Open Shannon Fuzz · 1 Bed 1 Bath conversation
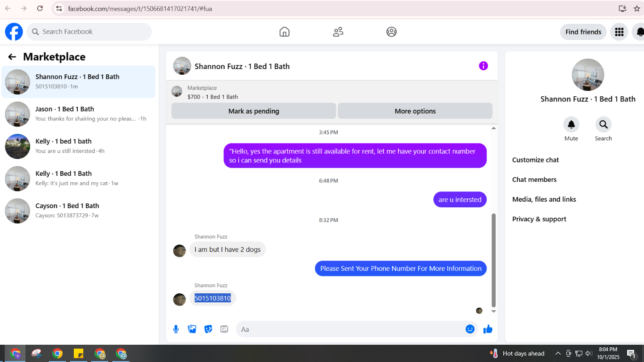 (79, 82)
